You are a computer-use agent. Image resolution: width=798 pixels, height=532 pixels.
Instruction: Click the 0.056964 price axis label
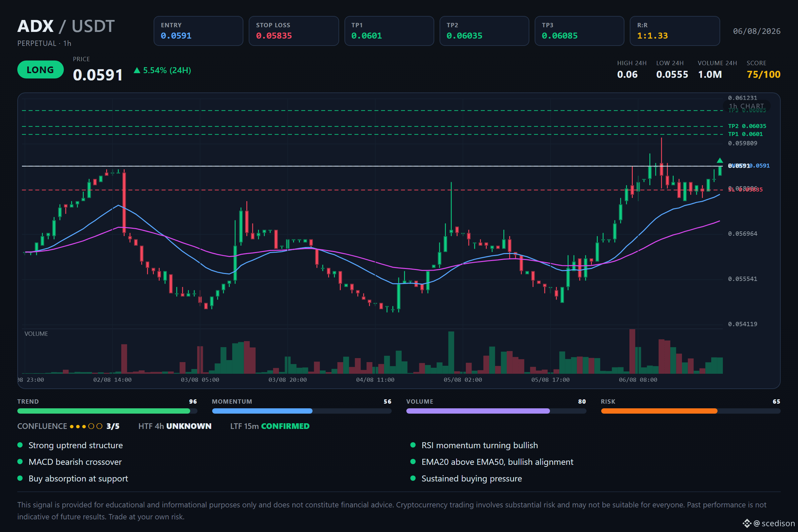pos(743,234)
